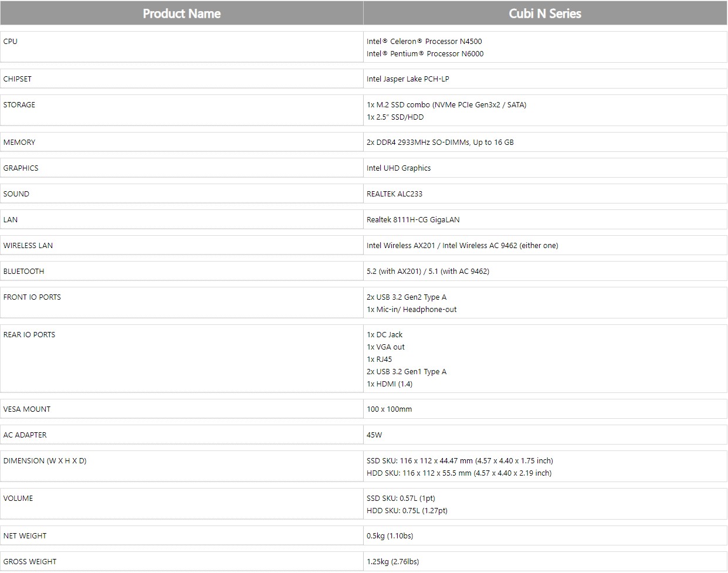This screenshot has height=573, width=728.
Task: Click the Realtek 8111H-CG GigaLAN value
Action: [x=413, y=220]
